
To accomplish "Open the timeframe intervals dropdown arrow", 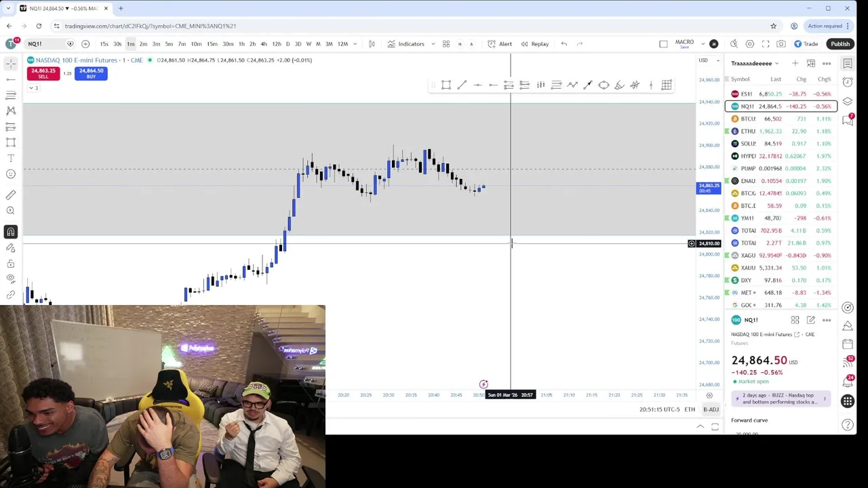I will pos(355,44).
